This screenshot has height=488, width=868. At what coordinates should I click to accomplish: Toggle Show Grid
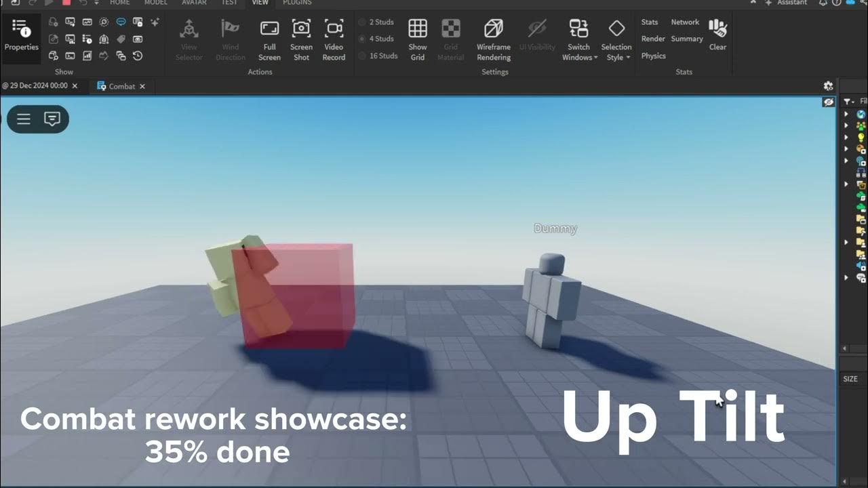[418, 39]
